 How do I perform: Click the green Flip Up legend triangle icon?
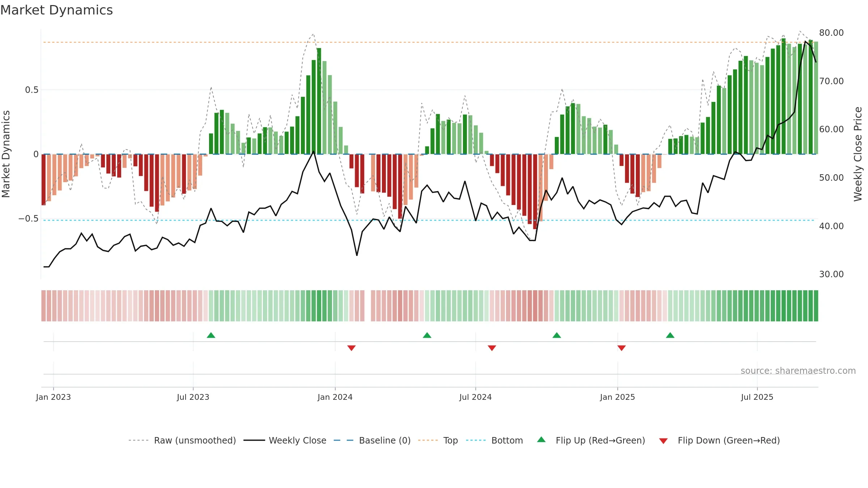[x=541, y=440]
